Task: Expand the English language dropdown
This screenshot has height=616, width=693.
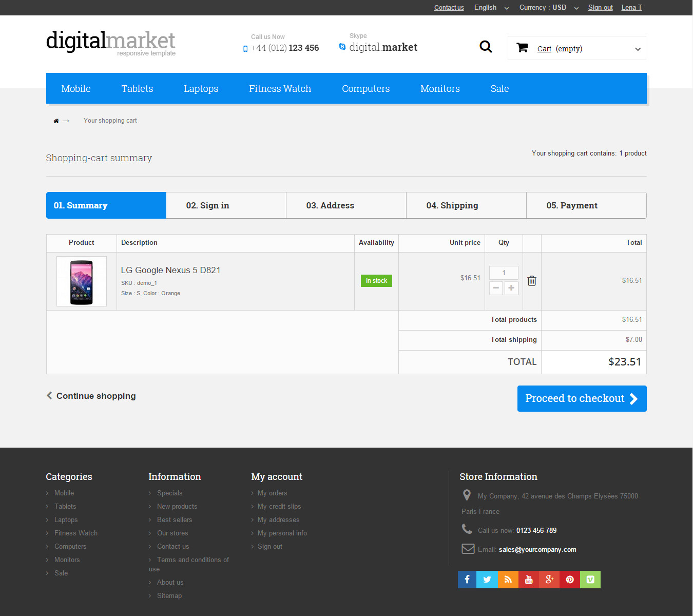Action: click(492, 8)
